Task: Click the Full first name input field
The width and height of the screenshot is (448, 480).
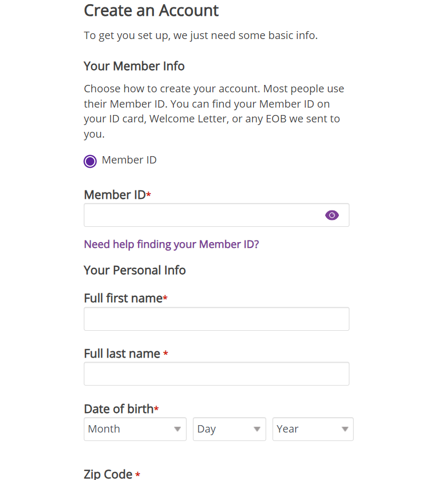Action: [216, 319]
